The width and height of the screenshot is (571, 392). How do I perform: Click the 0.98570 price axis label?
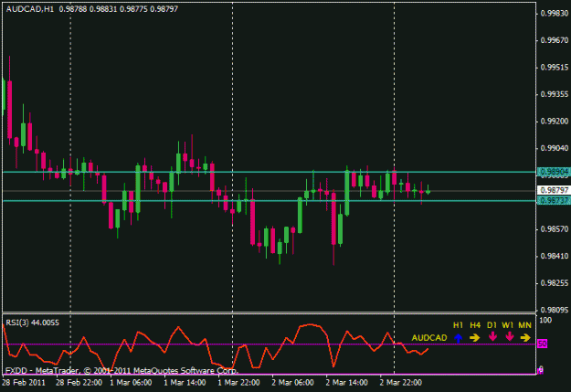[555, 229]
